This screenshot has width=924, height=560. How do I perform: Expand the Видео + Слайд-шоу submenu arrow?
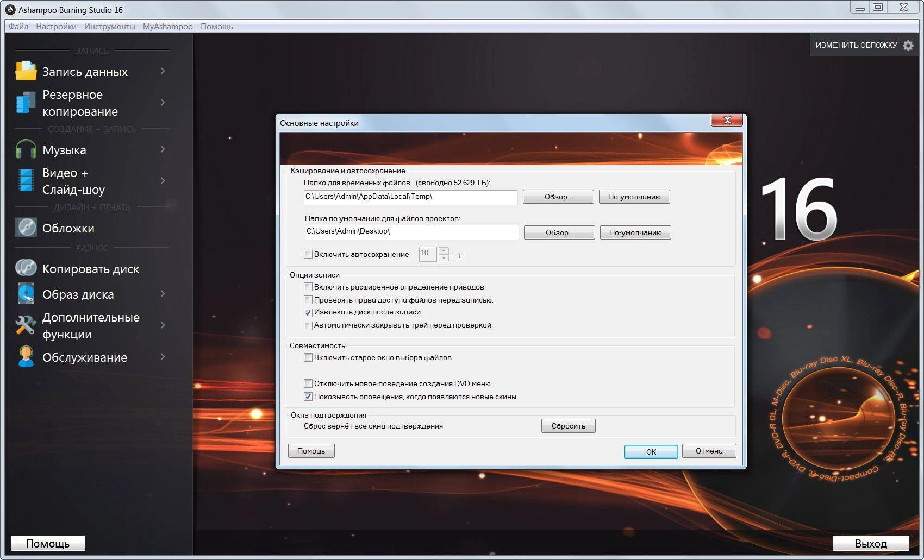[x=163, y=180]
